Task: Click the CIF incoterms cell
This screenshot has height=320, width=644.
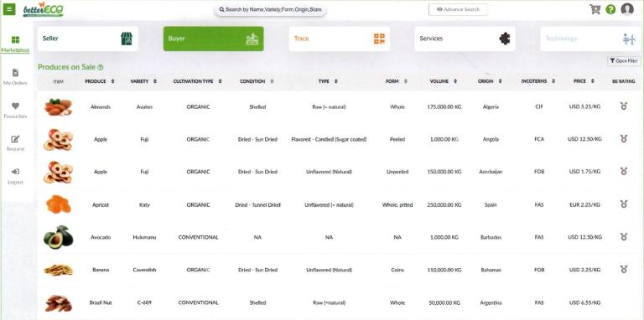Action: tap(539, 106)
